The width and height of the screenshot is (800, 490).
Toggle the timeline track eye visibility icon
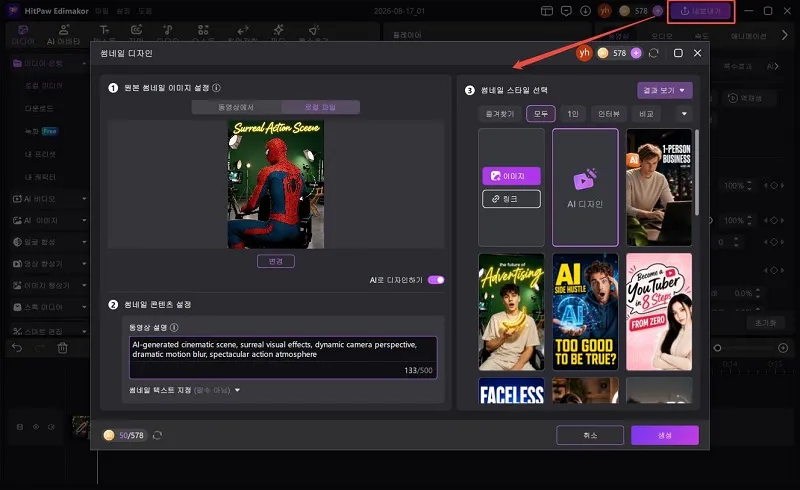click(36, 427)
